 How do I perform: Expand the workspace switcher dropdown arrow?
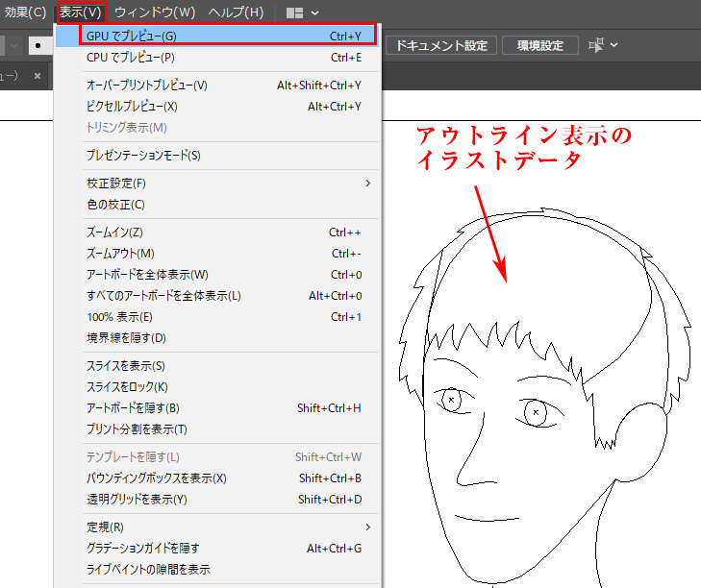(x=314, y=12)
